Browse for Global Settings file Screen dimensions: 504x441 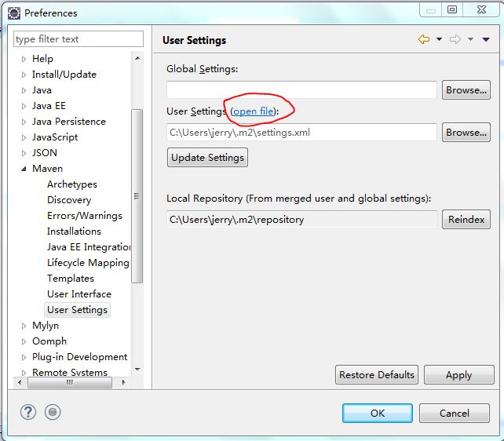pyautogui.click(x=466, y=90)
